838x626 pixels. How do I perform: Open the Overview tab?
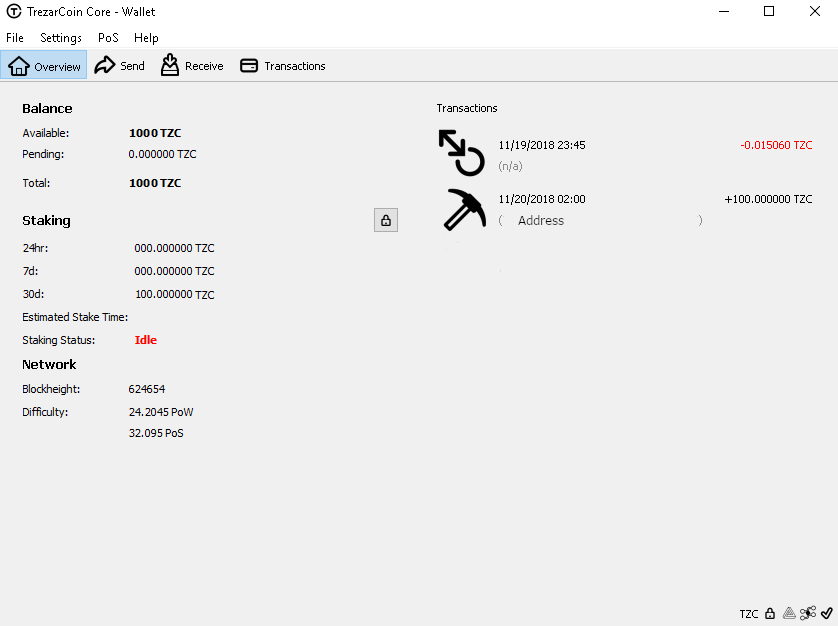pyautogui.click(x=44, y=66)
